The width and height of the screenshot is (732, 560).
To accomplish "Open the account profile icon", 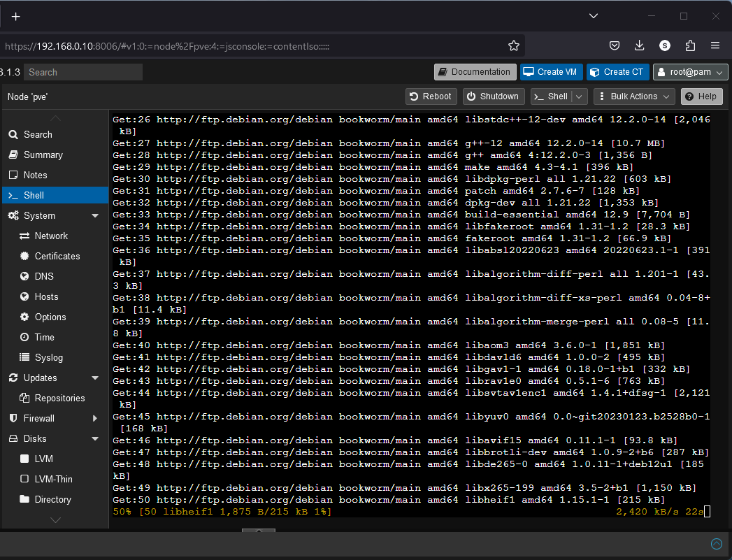I will [x=665, y=45].
